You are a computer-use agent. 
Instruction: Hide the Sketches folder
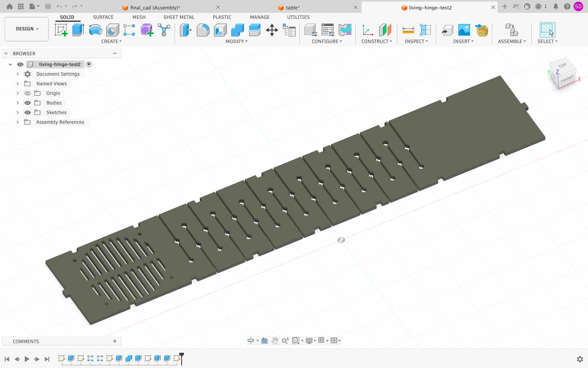pos(27,113)
